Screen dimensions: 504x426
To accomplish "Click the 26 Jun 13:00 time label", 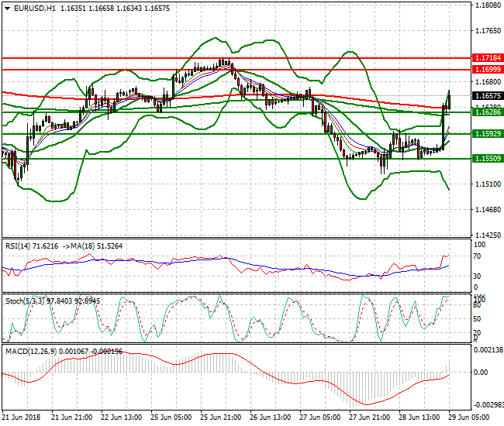I will coord(271,417).
